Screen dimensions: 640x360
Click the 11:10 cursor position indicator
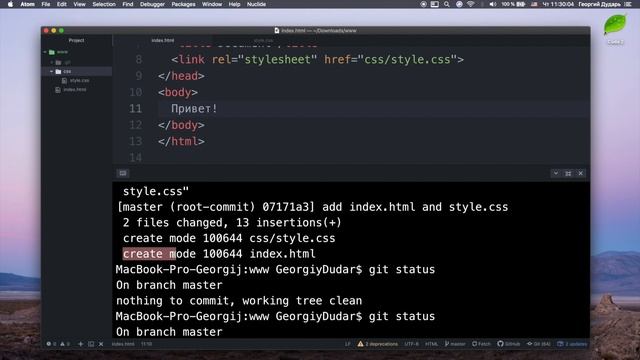147,344
